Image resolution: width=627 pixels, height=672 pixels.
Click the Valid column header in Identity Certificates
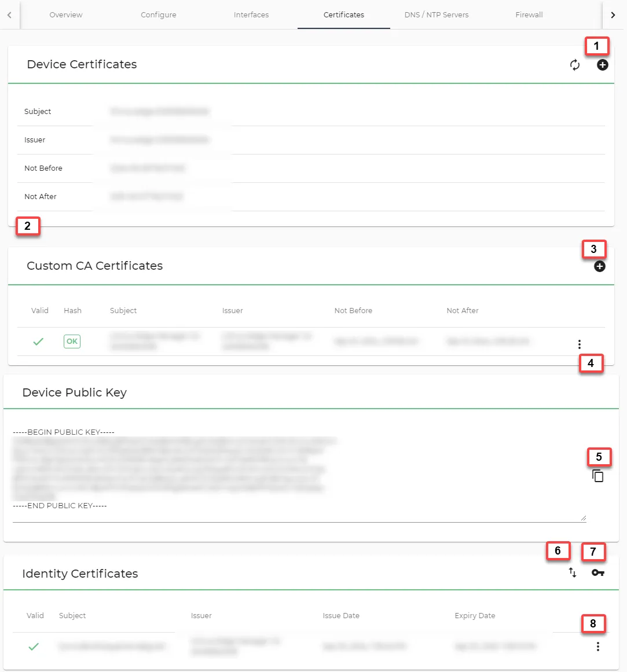(x=35, y=615)
